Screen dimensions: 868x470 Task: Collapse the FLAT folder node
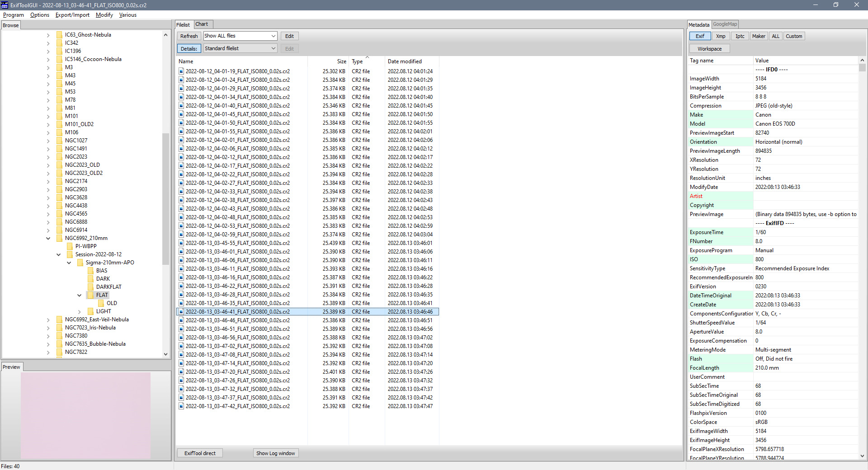pos(80,295)
